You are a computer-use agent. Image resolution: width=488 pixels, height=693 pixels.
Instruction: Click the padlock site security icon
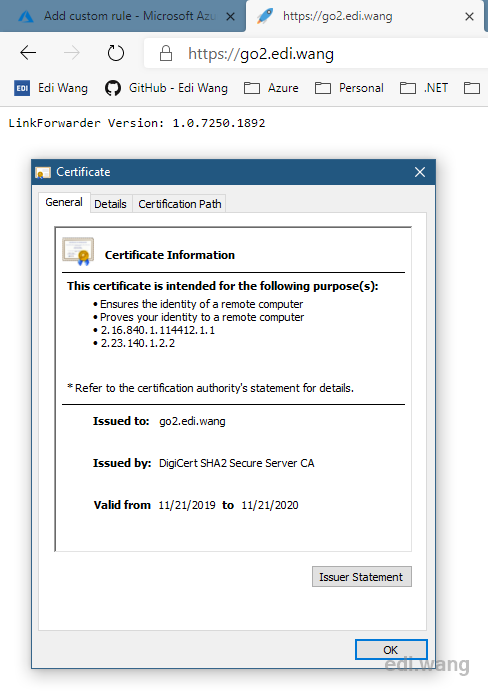(166, 53)
